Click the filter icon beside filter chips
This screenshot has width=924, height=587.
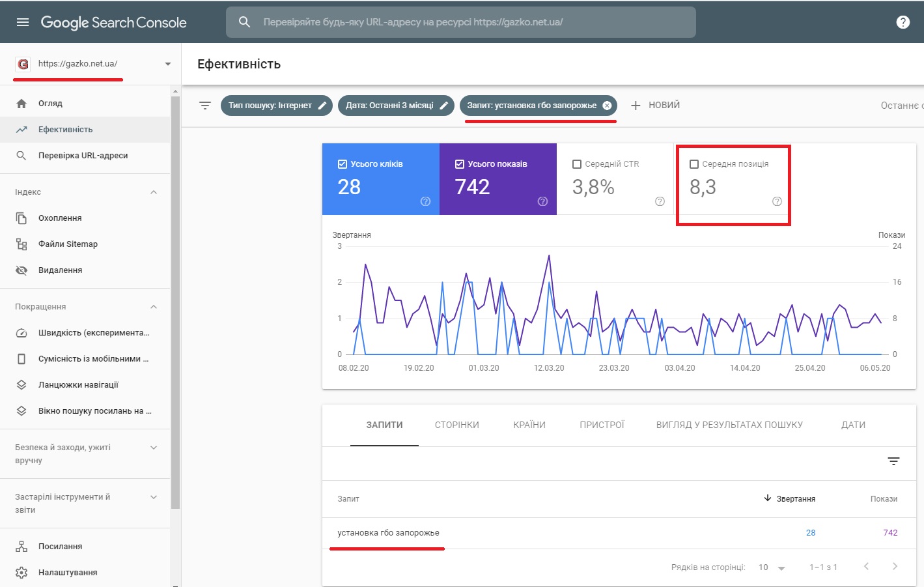pyautogui.click(x=205, y=106)
